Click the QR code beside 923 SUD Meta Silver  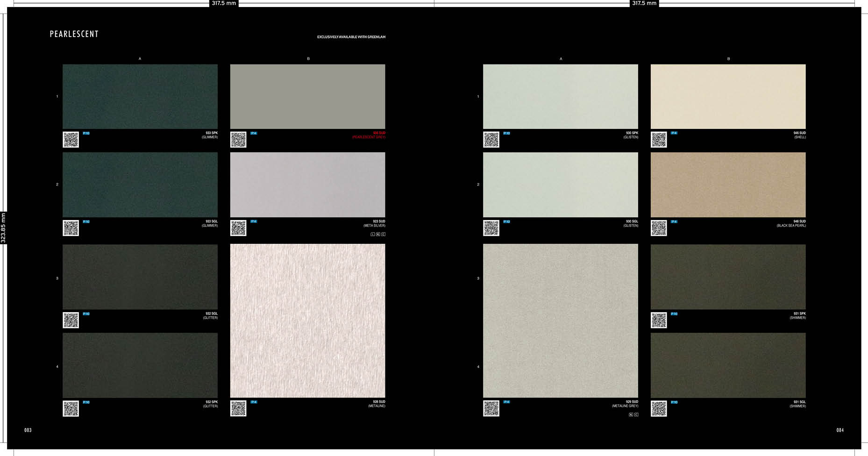pos(238,228)
